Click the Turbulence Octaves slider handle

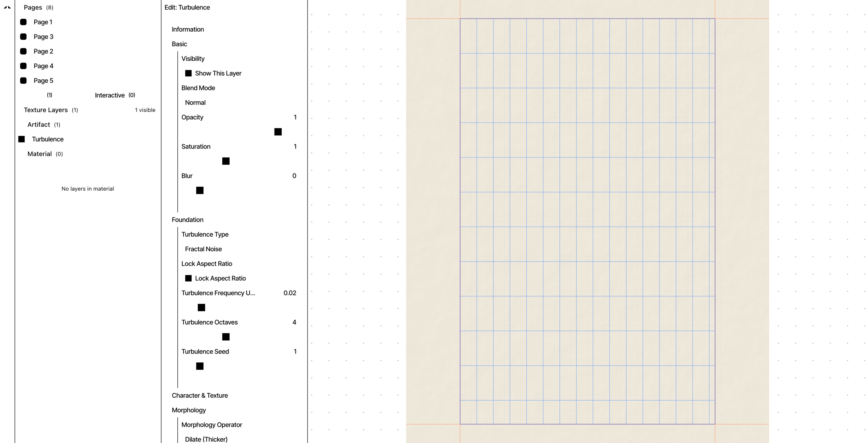coord(226,337)
